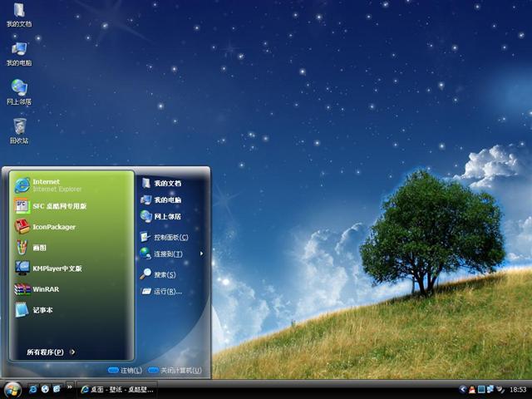Screen dimensions: 532x399
Task: Open 控制面板(C) Control Panel entry
Action: (170, 237)
